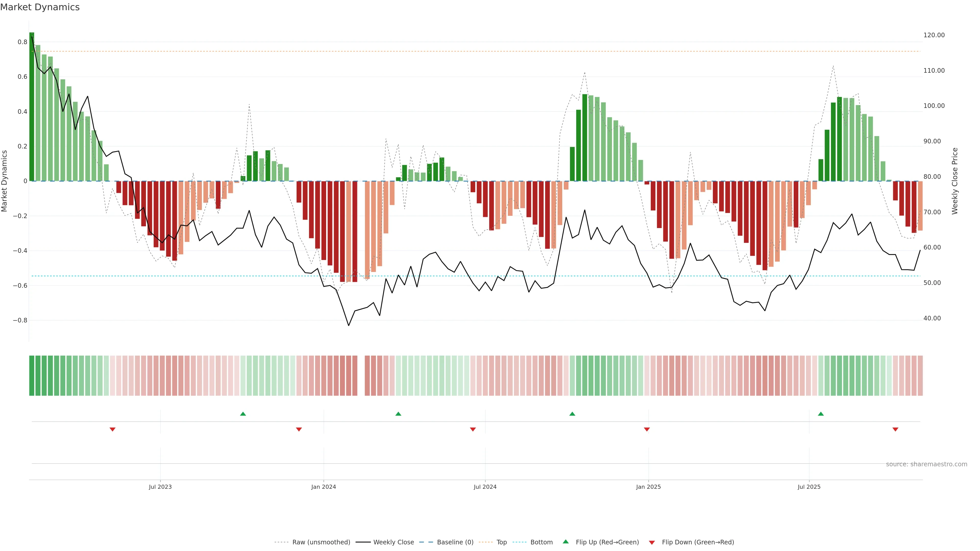Image resolution: width=980 pixels, height=551 pixels.
Task: Click the green flip-up triangle after Jan 2024
Action: pos(398,414)
